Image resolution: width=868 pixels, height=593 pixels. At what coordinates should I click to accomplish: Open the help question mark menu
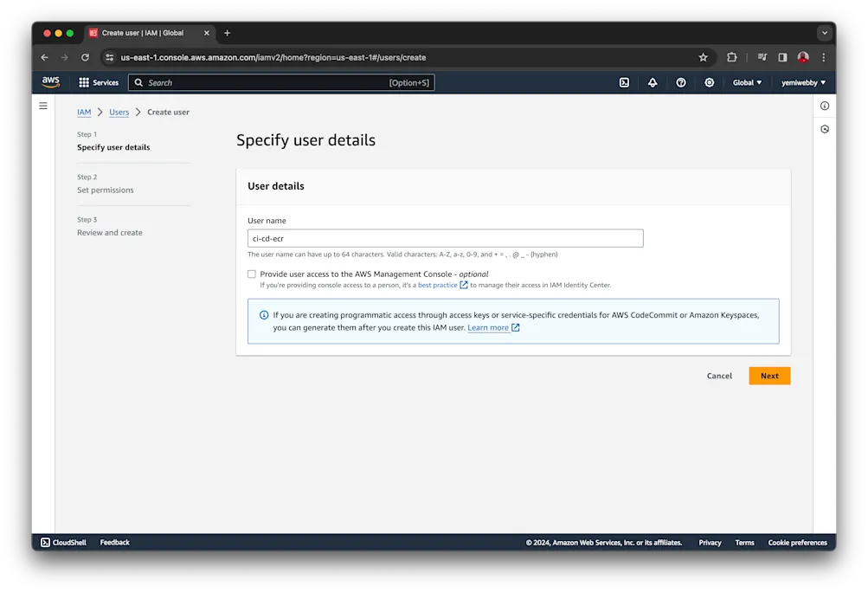tap(681, 82)
